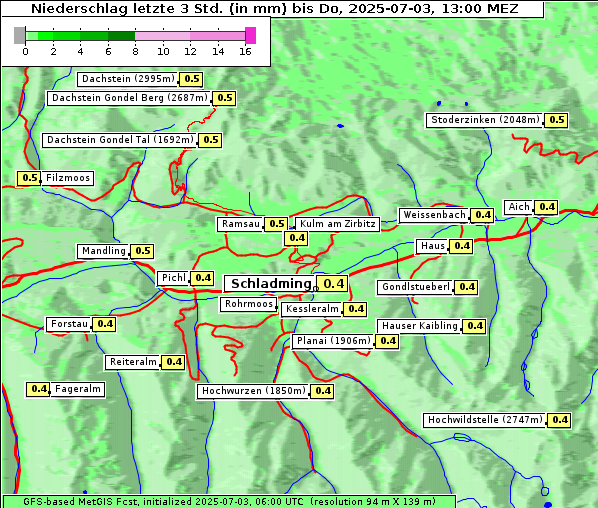Select the Hauser Kaibling label
Viewport: 598px width, 508px height.
tap(420, 326)
